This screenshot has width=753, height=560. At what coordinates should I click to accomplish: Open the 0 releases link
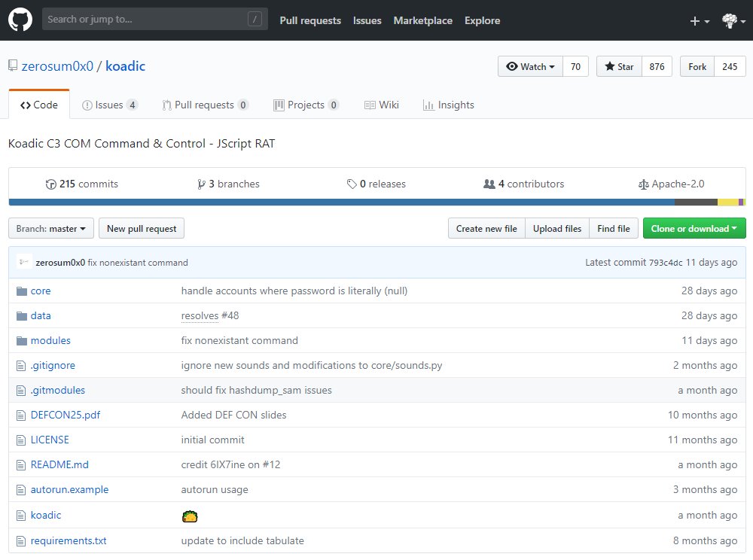(x=376, y=184)
